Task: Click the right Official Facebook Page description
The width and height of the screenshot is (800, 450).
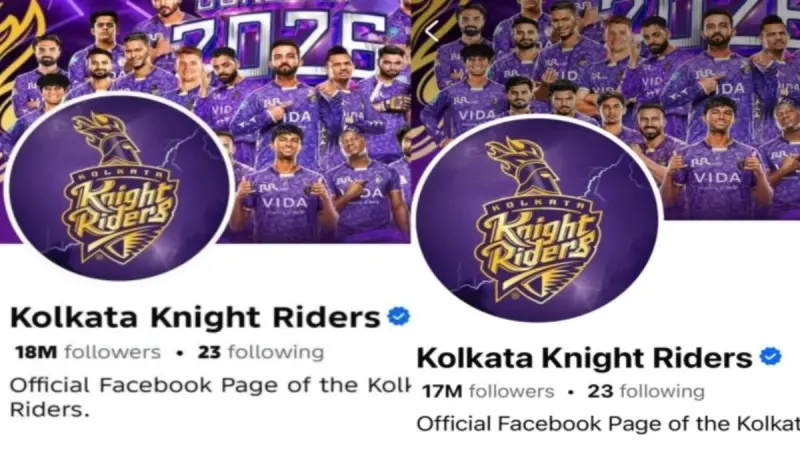Action: coord(608,423)
